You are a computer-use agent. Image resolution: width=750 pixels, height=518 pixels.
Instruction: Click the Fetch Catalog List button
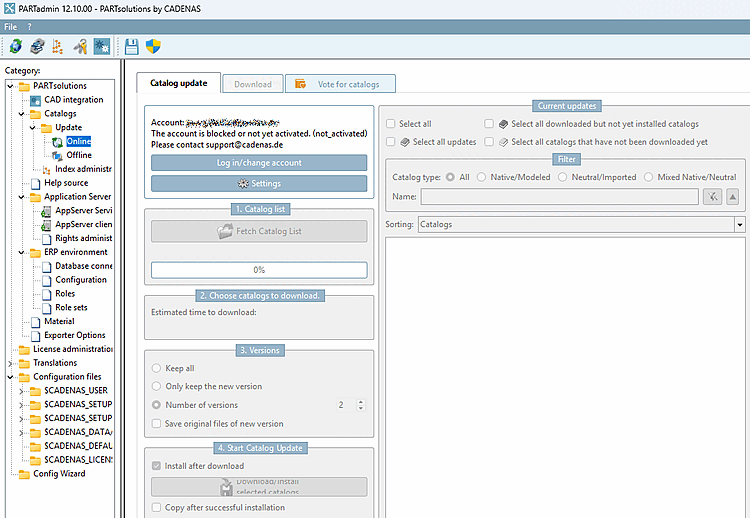pyautogui.click(x=259, y=231)
